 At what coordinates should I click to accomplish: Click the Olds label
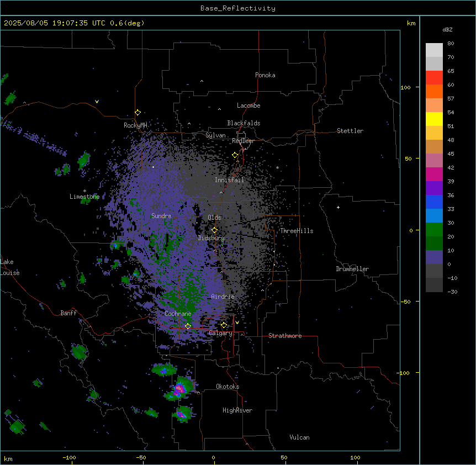[214, 218]
